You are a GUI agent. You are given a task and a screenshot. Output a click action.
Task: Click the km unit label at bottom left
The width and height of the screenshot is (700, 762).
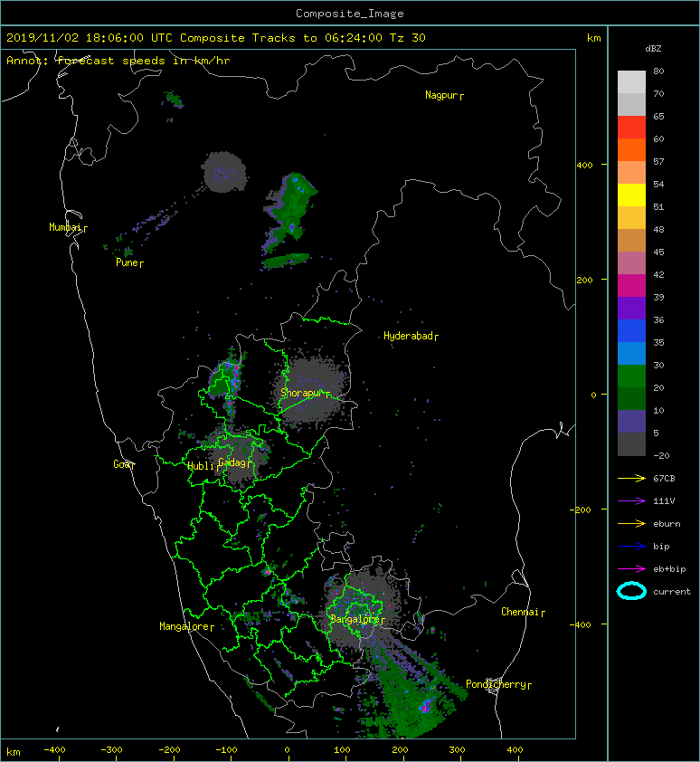(x=14, y=752)
